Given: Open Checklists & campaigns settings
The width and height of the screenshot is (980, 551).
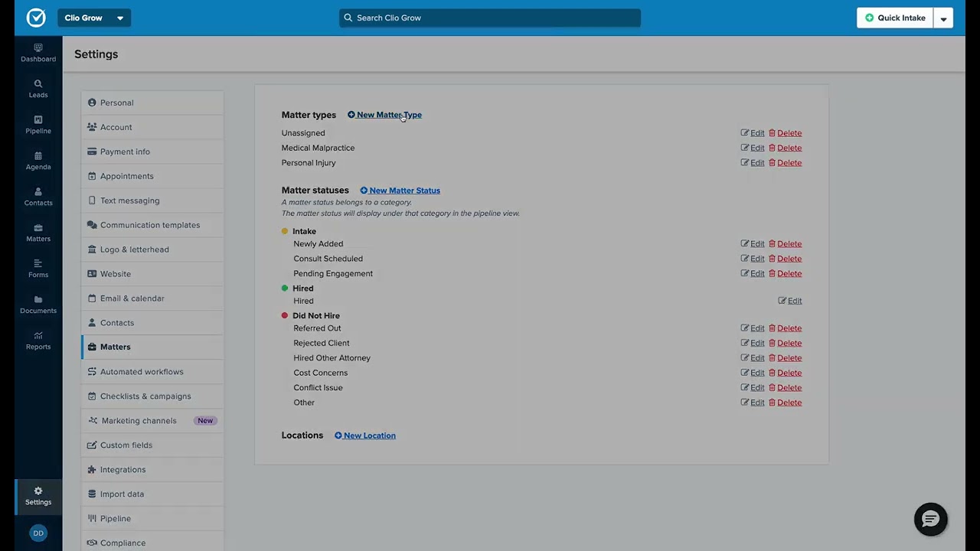Looking at the screenshot, I should 152,396.
